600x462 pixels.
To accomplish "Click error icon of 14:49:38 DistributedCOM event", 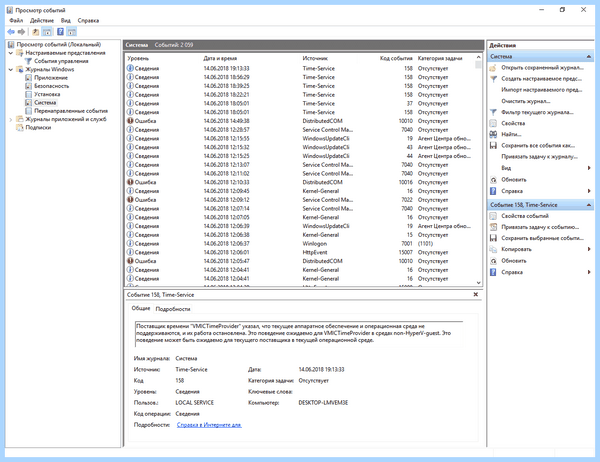I will 130,121.
